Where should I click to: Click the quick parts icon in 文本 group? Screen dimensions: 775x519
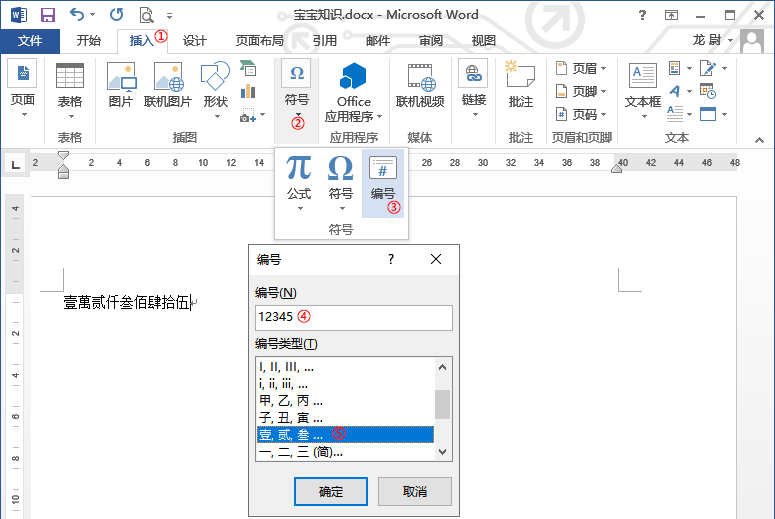tap(675, 68)
